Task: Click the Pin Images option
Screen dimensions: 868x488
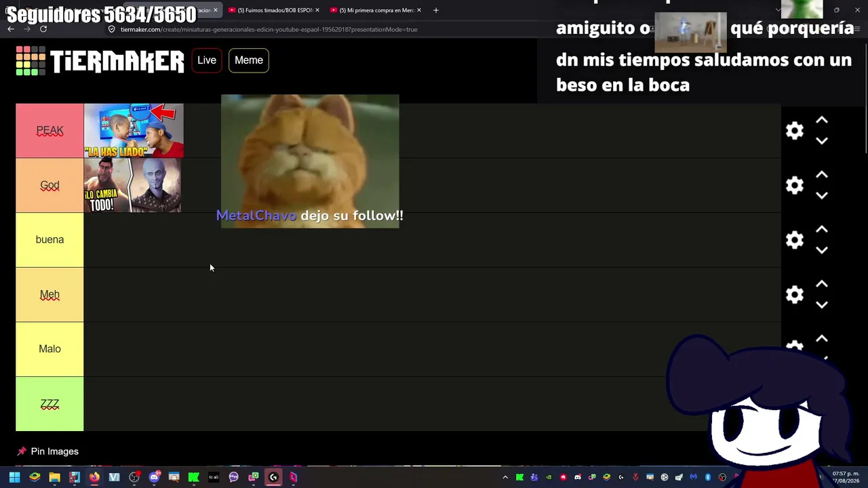Action: (x=48, y=451)
